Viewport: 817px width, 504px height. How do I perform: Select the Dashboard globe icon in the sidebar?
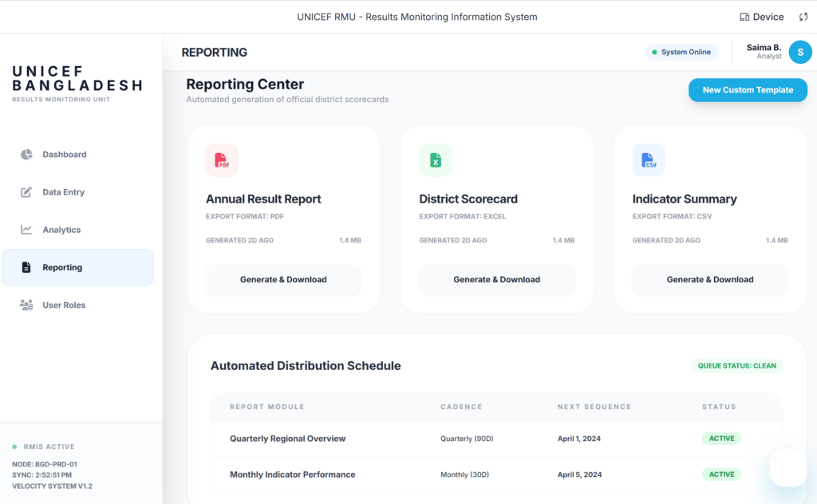tap(26, 154)
